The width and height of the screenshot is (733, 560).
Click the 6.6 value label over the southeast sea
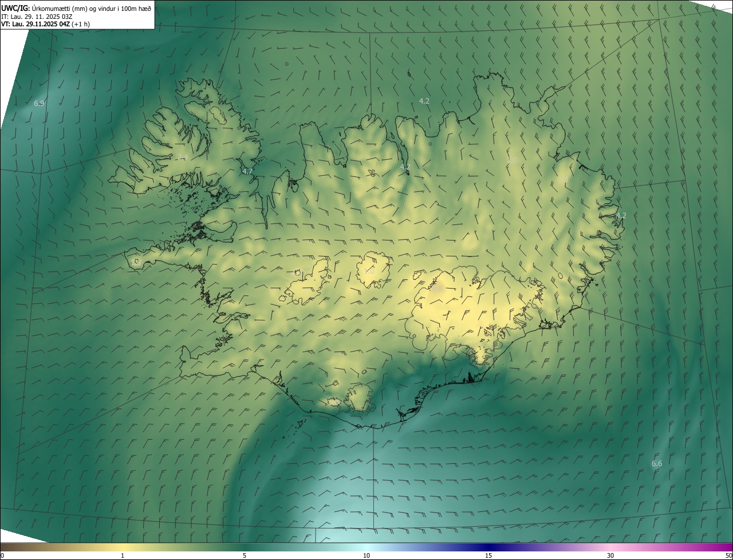pyautogui.click(x=657, y=463)
